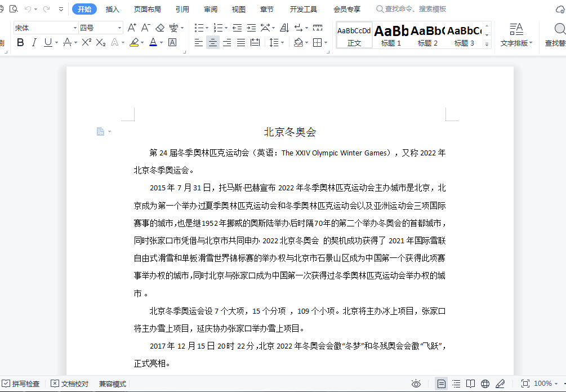The width and height of the screenshot is (566, 392).
Task: Toggle italic formatting
Action: pyautogui.click(x=34, y=43)
